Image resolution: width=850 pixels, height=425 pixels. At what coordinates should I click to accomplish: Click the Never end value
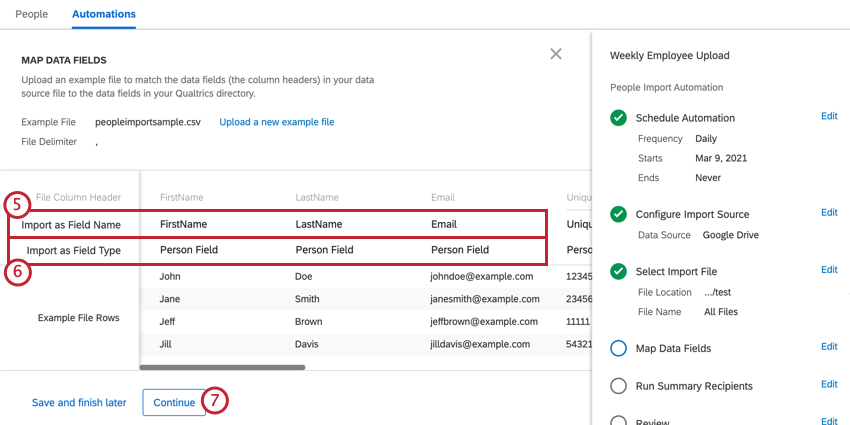click(708, 178)
